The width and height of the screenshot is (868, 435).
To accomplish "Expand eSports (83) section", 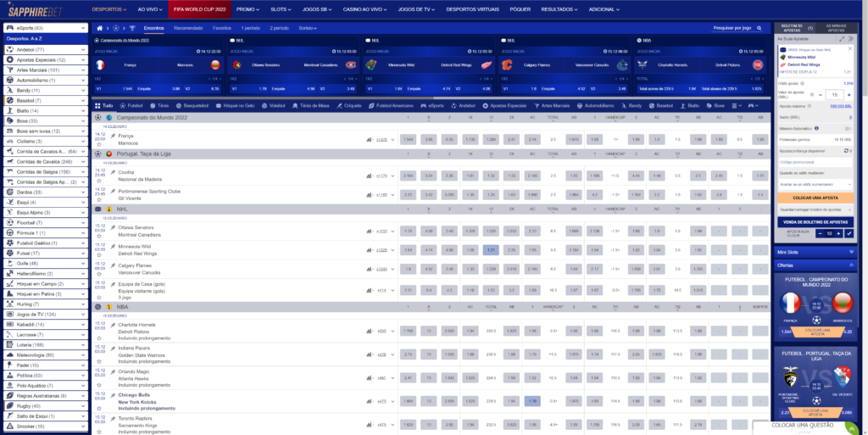I will tap(46, 28).
